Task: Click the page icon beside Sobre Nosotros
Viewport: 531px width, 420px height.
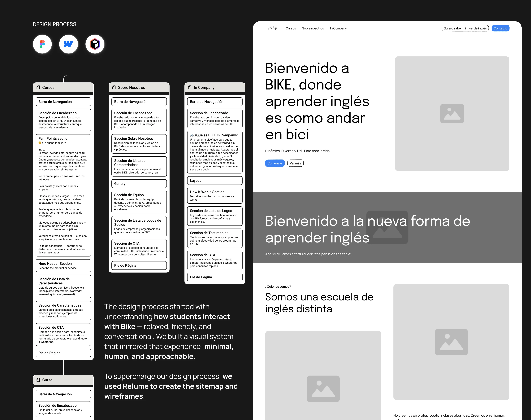Action: click(x=114, y=88)
